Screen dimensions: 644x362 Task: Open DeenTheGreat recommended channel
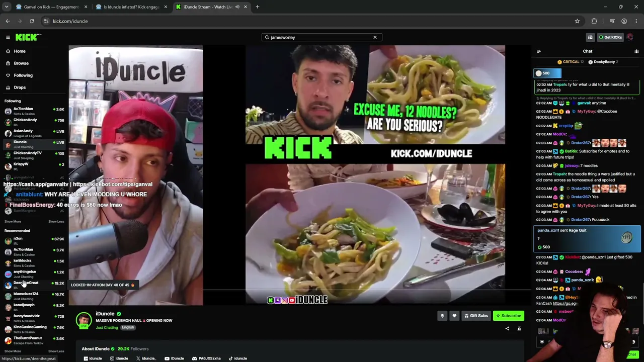coord(34,285)
